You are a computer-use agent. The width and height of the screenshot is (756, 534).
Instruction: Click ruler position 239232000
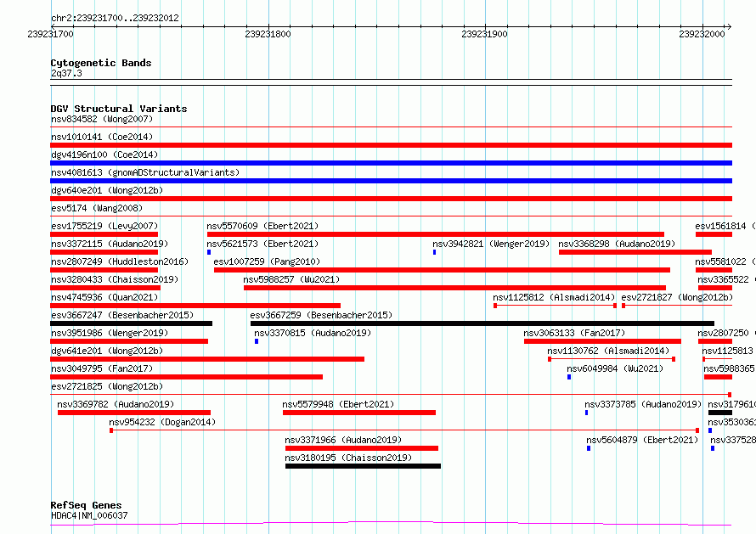pos(702,34)
